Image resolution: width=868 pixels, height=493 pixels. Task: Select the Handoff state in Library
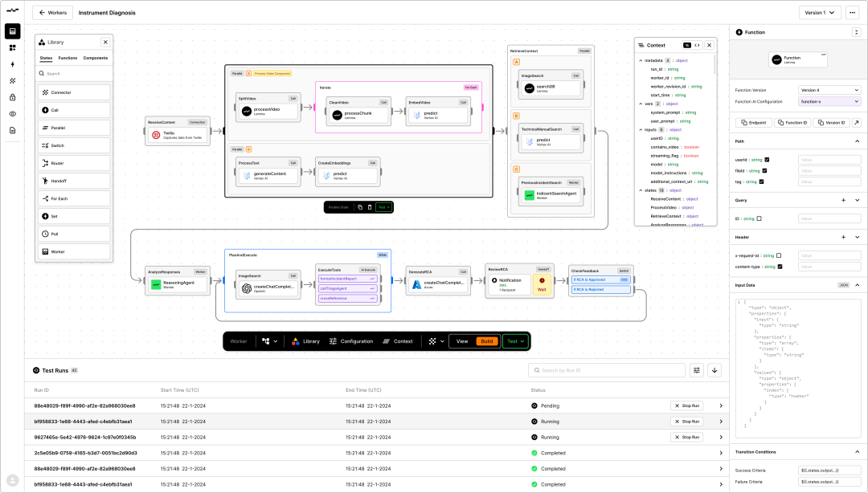pyautogui.click(x=74, y=181)
